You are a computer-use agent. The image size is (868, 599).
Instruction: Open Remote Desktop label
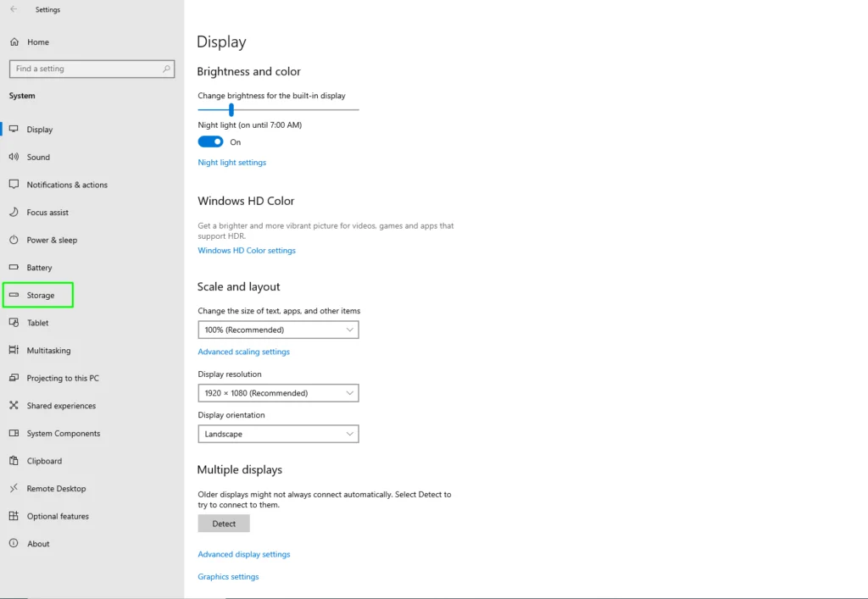57,489
